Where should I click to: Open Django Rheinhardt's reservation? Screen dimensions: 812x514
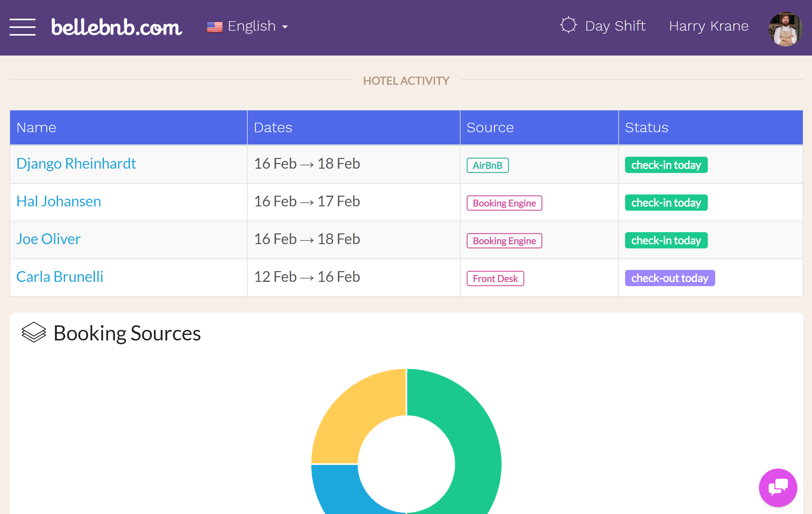76,164
